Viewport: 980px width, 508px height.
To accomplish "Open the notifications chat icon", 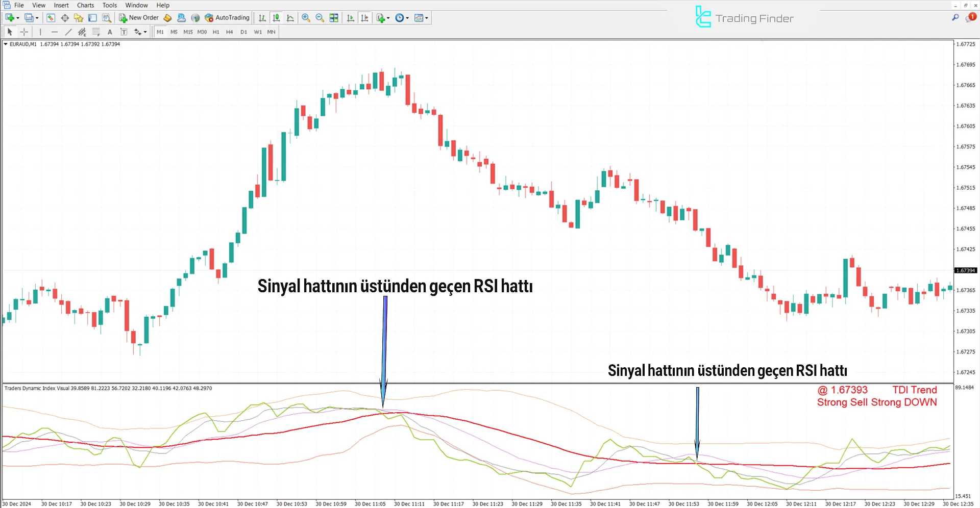I will (x=970, y=17).
